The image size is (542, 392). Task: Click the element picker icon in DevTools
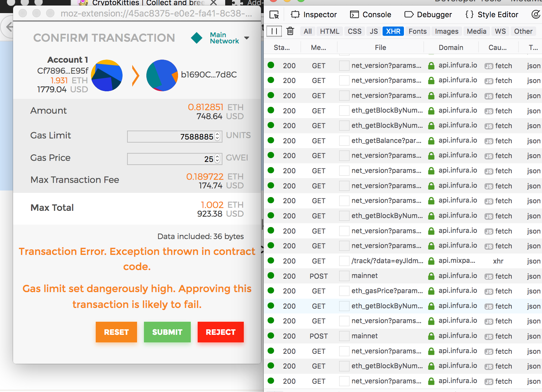[274, 14]
